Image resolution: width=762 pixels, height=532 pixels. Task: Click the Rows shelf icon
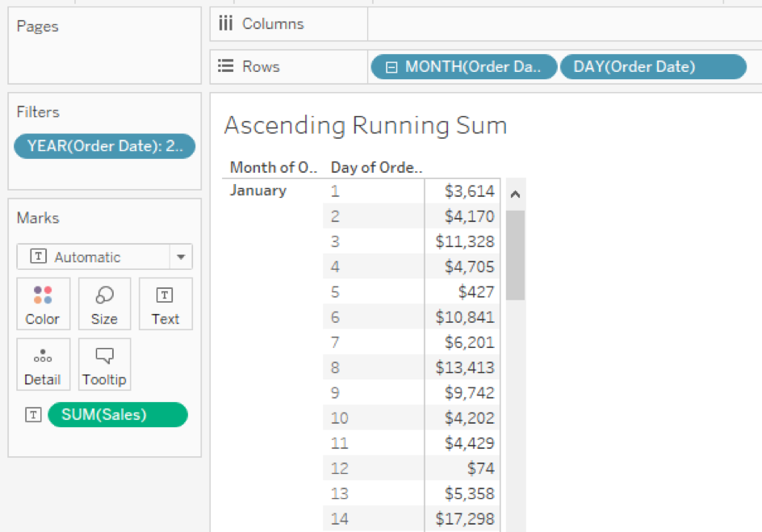tap(226, 66)
